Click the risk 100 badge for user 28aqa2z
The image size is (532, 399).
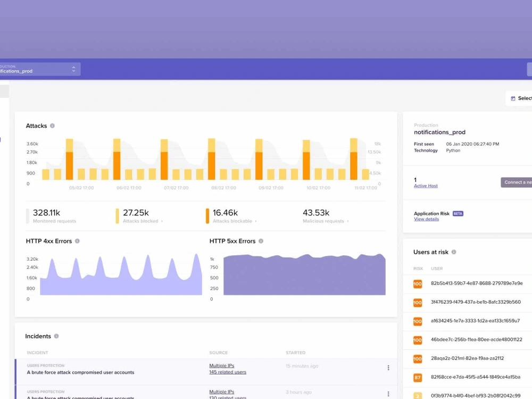[x=418, y=359]
